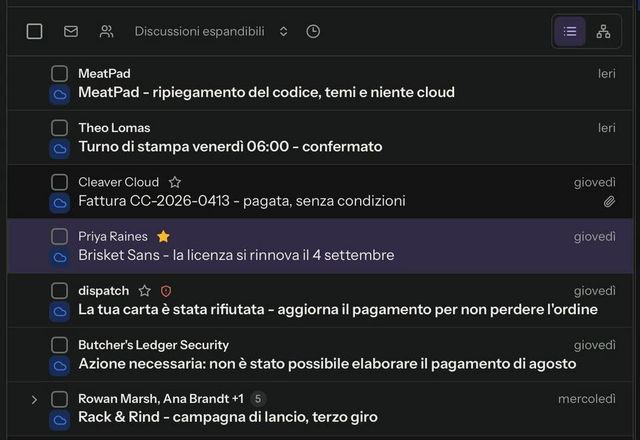Open the Discussioni espandibili dropdown
Screen dimensions: 640x440
(211, 31)
